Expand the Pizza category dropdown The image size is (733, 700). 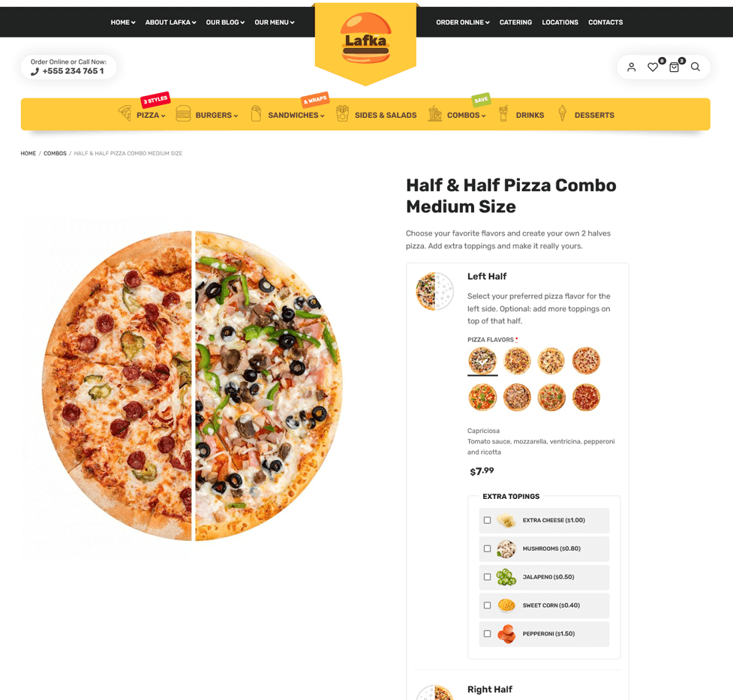pos(151,115)
